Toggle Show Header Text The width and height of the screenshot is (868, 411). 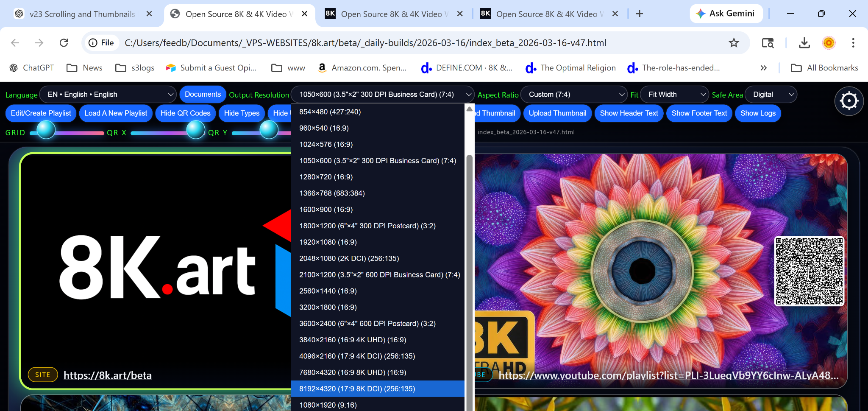point(629,113)
